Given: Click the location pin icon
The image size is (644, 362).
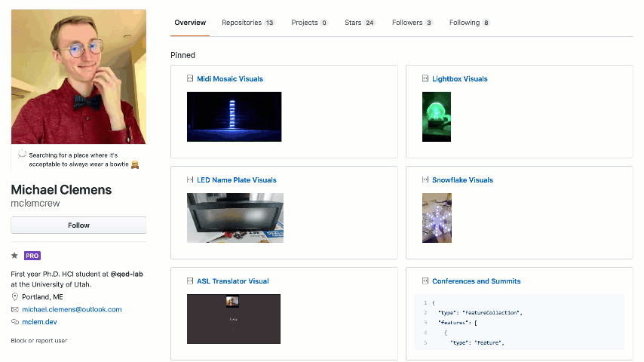Looking at the screenshot, I should [x=15, y=296].
